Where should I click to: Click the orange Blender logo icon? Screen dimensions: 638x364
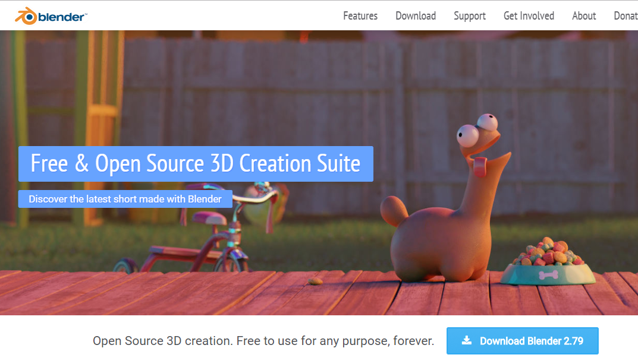(25, 15)
